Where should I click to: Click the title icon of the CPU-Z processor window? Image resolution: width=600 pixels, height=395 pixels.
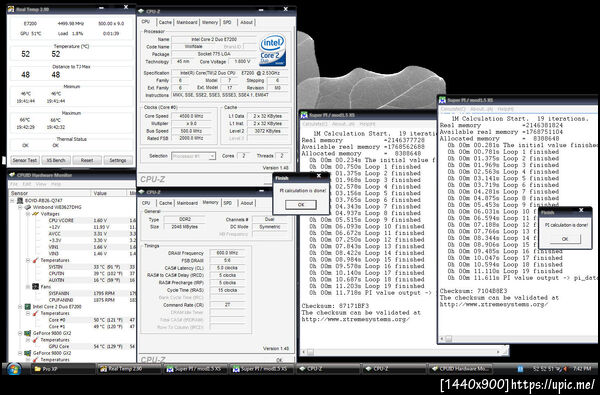tap(141, 11)
